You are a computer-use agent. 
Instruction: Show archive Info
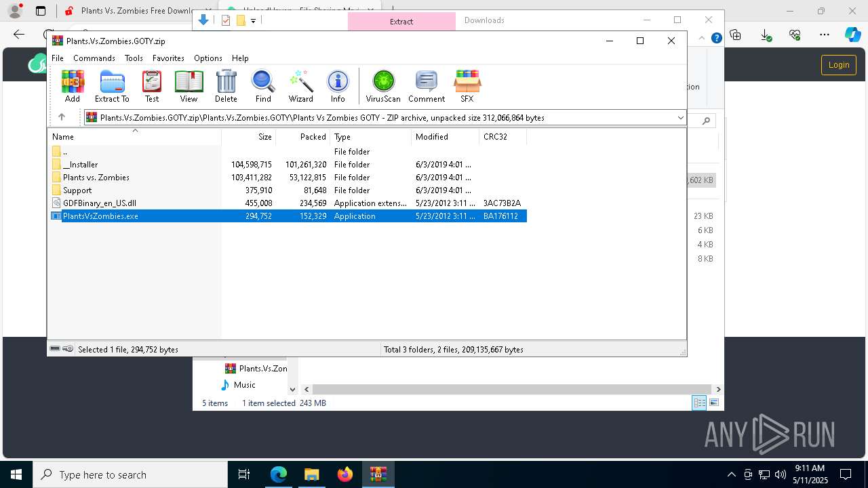[x=338, y=86]
